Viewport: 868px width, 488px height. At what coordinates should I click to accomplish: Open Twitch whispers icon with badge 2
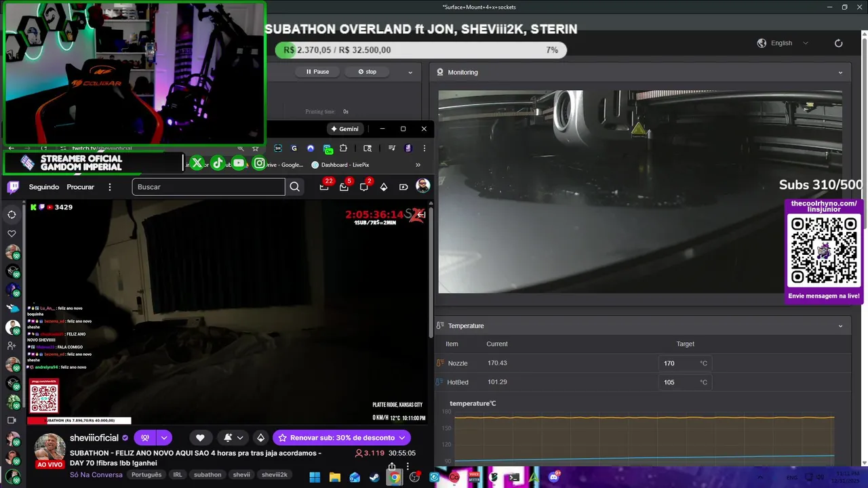tap(364, 186)
